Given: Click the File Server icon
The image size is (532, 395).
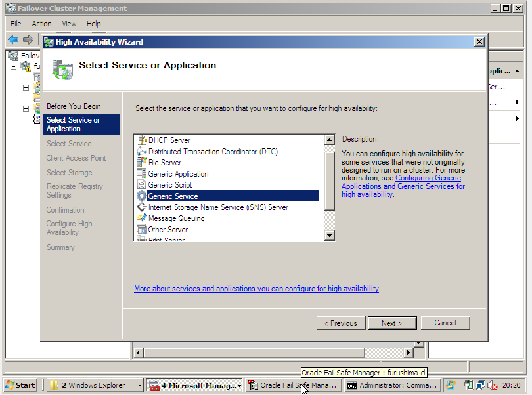Looking at the screenshot, I should click(x=142, y=163).
